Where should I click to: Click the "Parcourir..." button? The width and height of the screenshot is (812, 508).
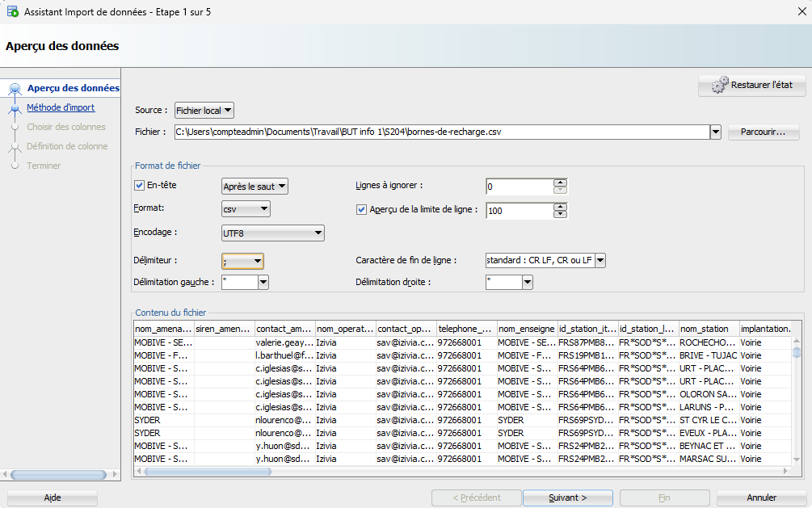pyautogui.click(x=763, y=132)
